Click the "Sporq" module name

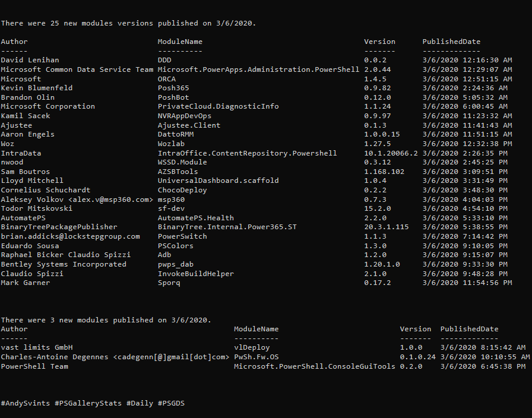(x=169, y=283)
